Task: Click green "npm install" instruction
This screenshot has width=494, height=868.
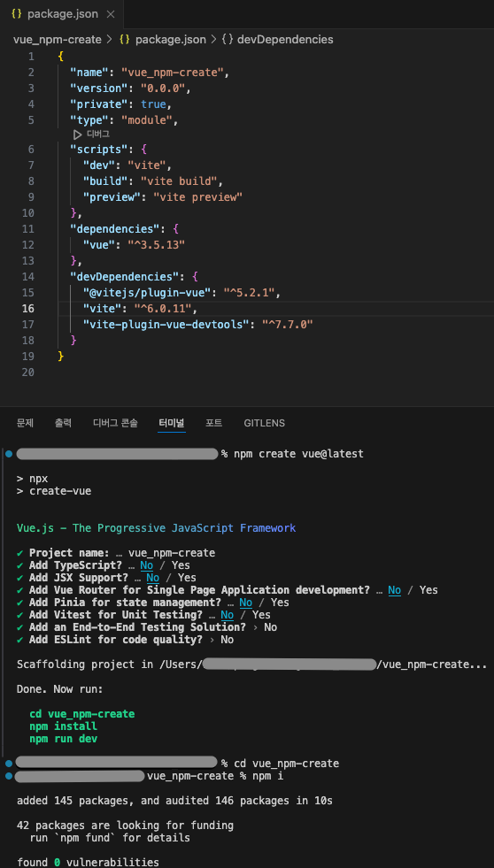Action: tap(63, 726)
